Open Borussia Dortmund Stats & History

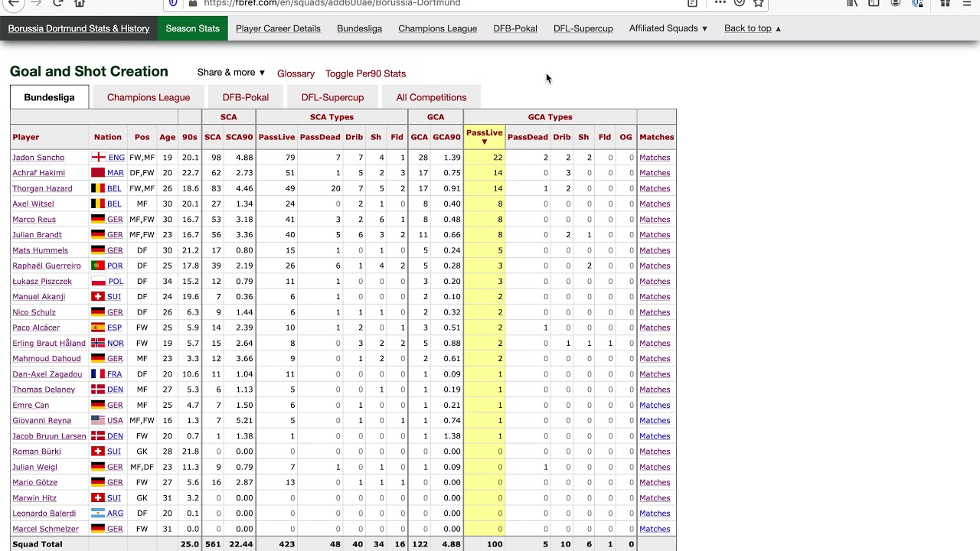coord(79,28)
